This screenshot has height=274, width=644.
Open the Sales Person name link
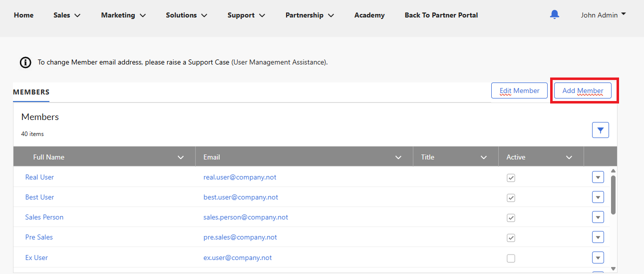click(44, 217)
